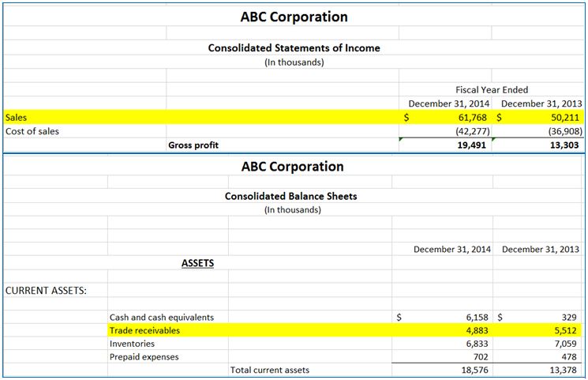Select the total current assets value 13,378
The height and width of the screenshot is (380, 588).
pyautogui.click(x=564, y=371)
